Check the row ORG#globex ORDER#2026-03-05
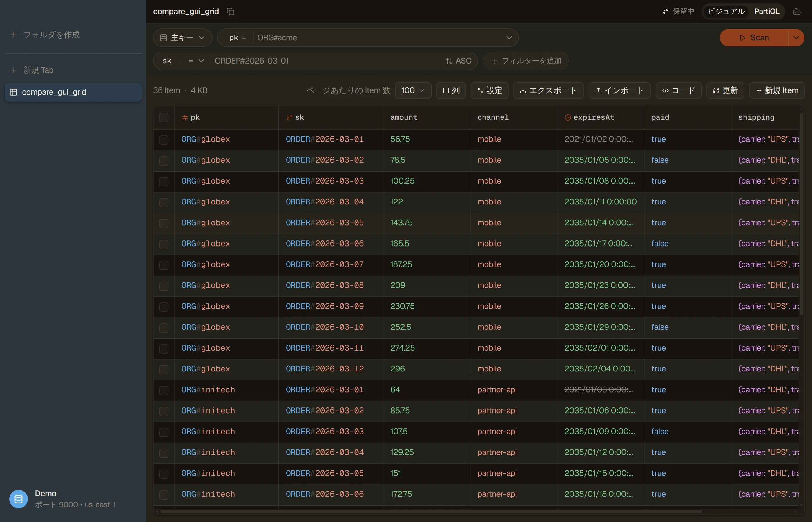 tap(164, 223)
